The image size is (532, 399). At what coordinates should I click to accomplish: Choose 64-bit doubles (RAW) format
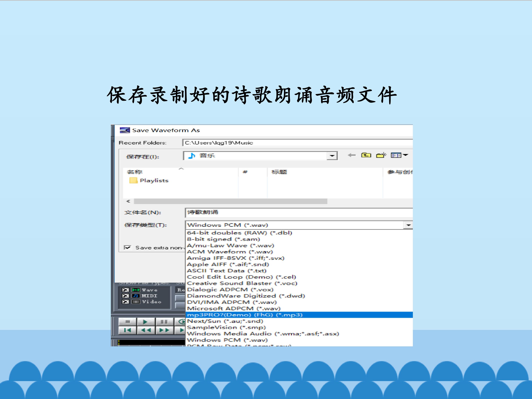299,233
